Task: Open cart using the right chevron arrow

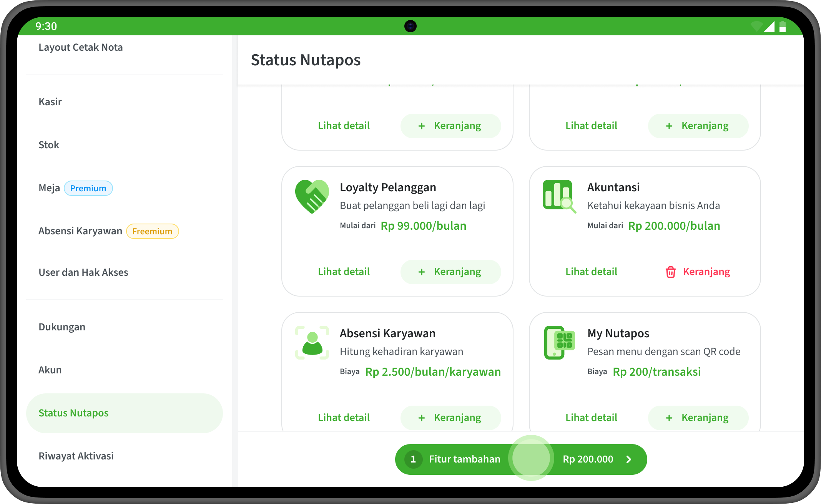Action: [x=629, y=459]
